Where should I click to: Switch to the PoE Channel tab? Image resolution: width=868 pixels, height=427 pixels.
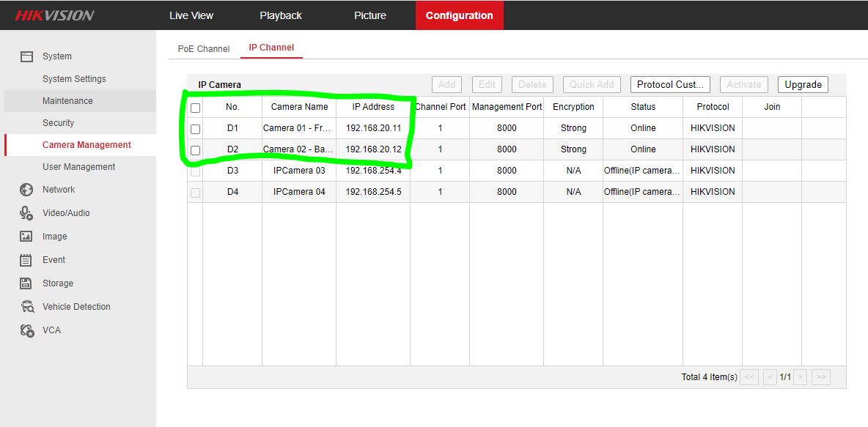pos(204,49)
